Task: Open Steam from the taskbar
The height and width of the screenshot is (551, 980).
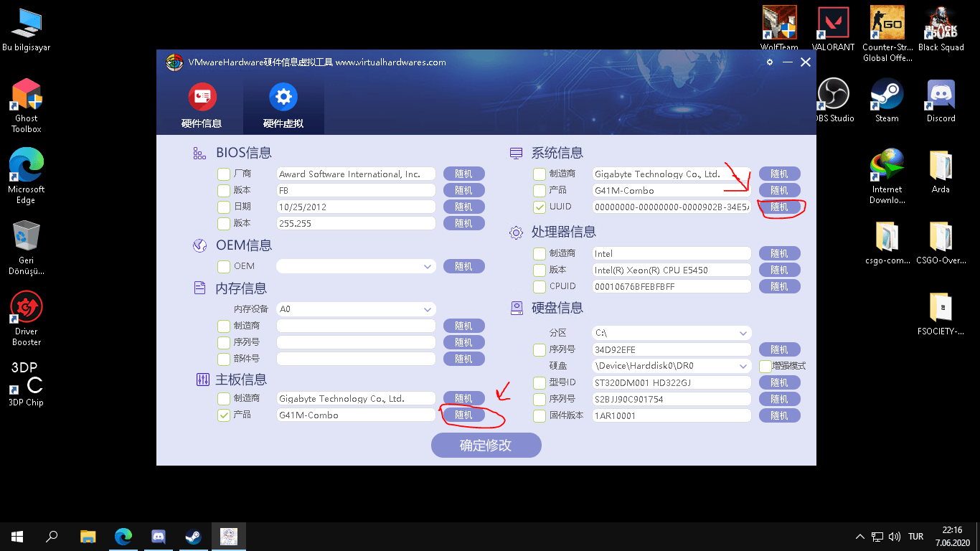Action: [x=193, y=537]
